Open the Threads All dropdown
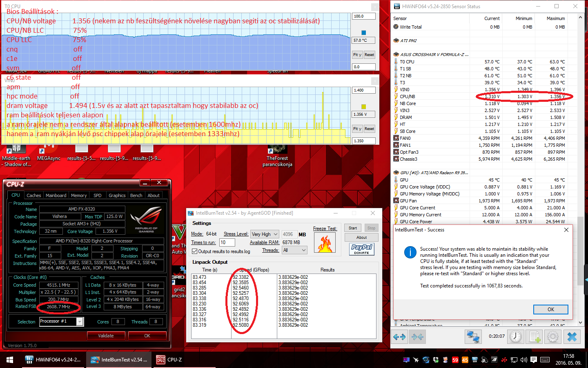 point(294,250)
